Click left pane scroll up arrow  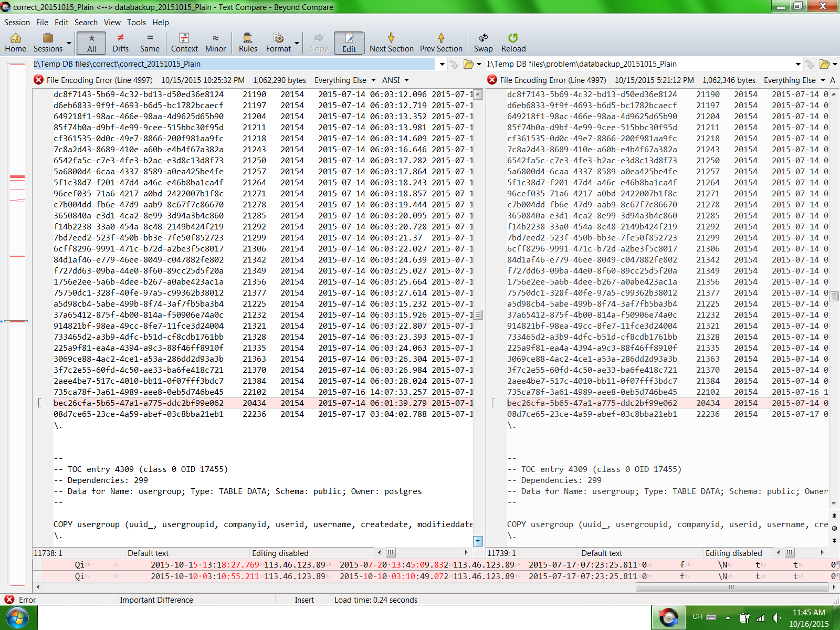(478, 94)
